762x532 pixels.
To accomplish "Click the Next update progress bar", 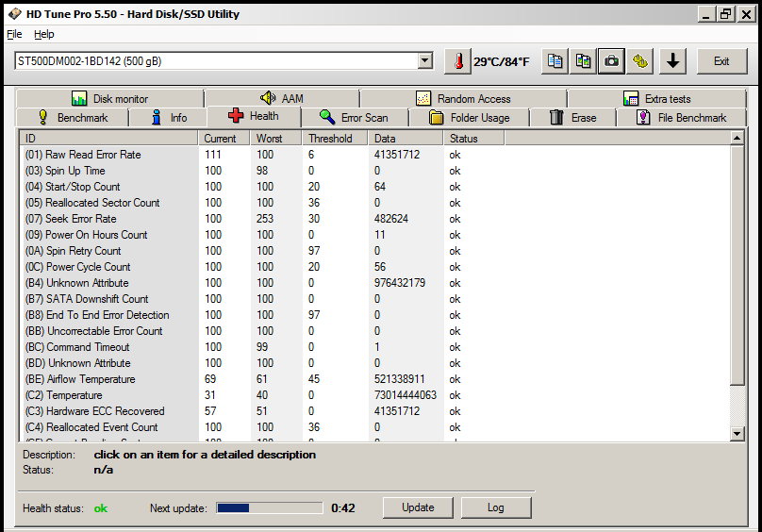I will [270, 508].
